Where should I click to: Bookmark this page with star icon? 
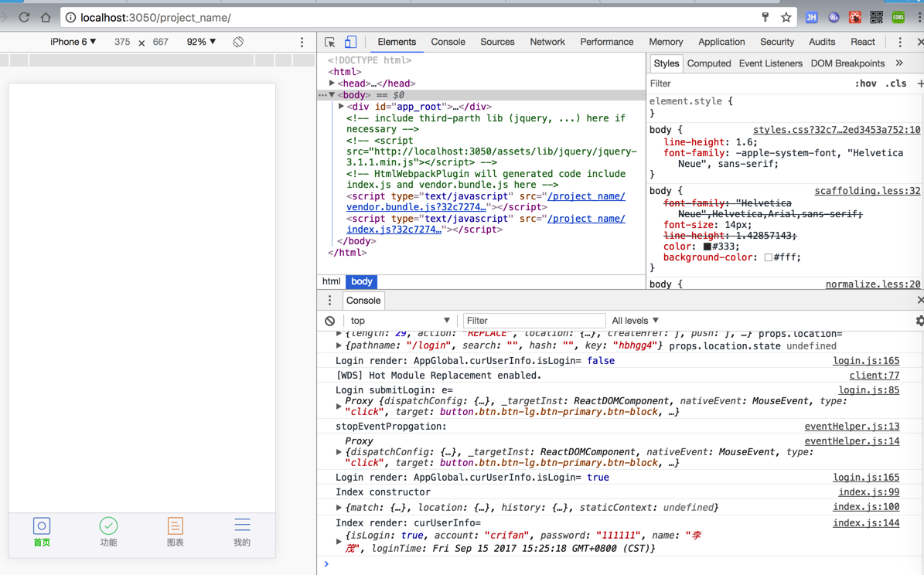pos(786,17)
